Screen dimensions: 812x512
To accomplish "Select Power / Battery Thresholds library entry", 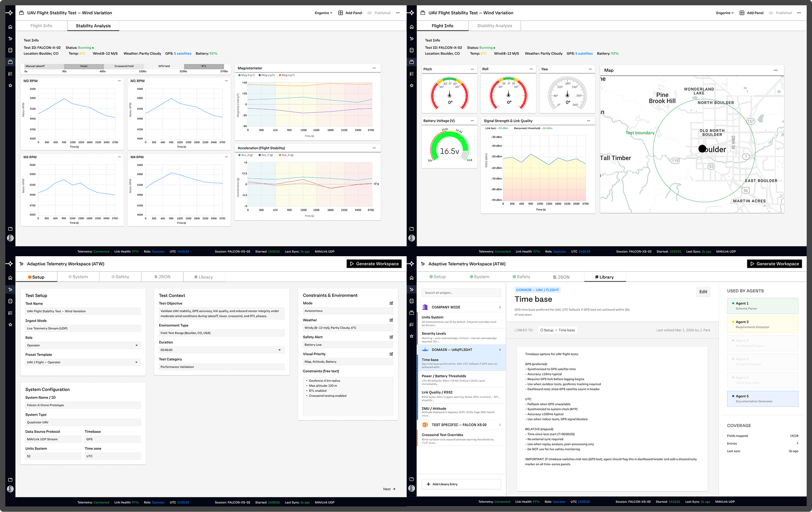I will pyautogui.click(x=461, y=380).
